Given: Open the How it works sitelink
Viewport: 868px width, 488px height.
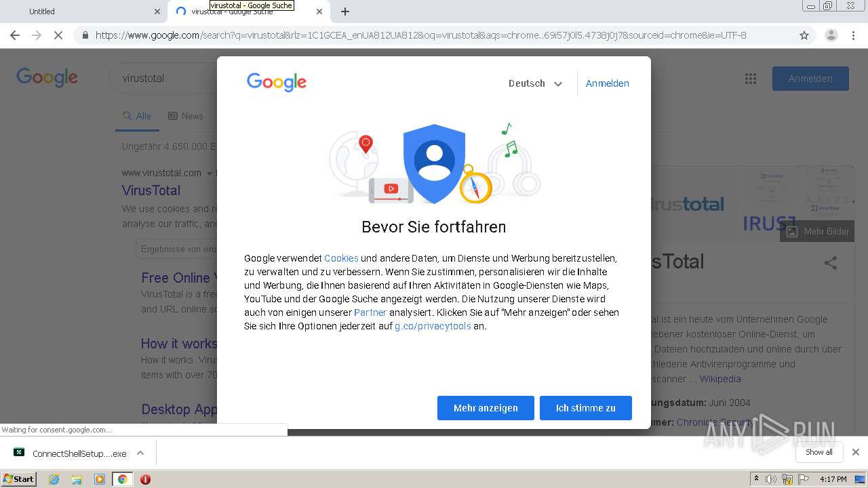Looking at the screenshot, I should click(179, 344).
